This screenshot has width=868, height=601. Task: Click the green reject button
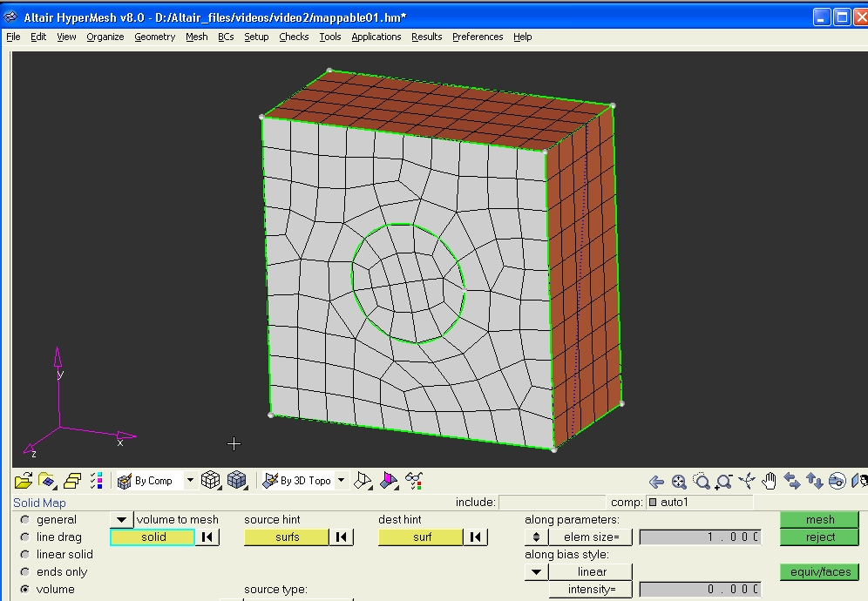[819, 537]
